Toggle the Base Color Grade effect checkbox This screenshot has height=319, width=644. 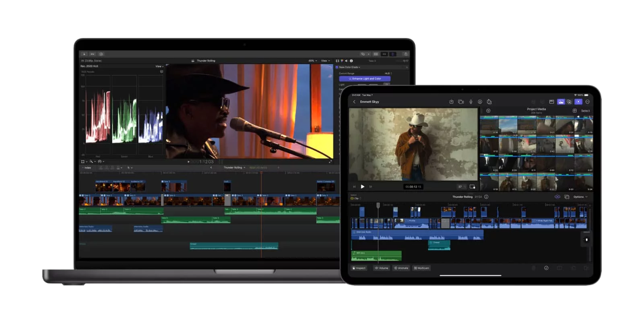337,67
